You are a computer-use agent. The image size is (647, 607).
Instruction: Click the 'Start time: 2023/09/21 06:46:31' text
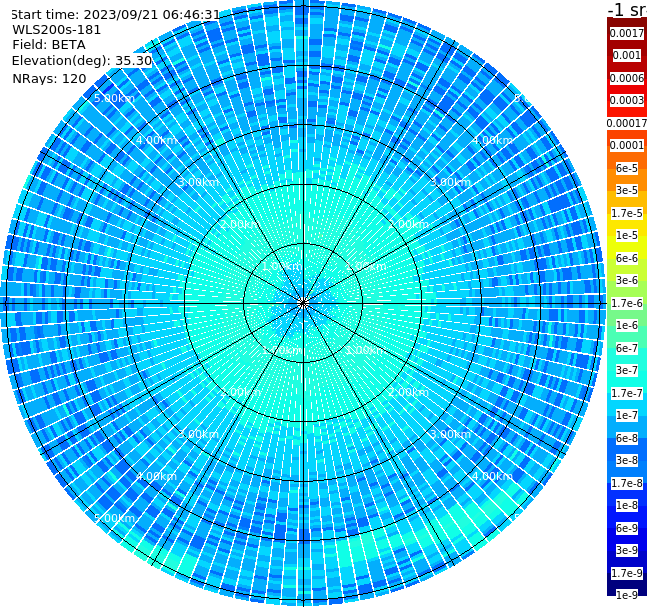point(116,15)
